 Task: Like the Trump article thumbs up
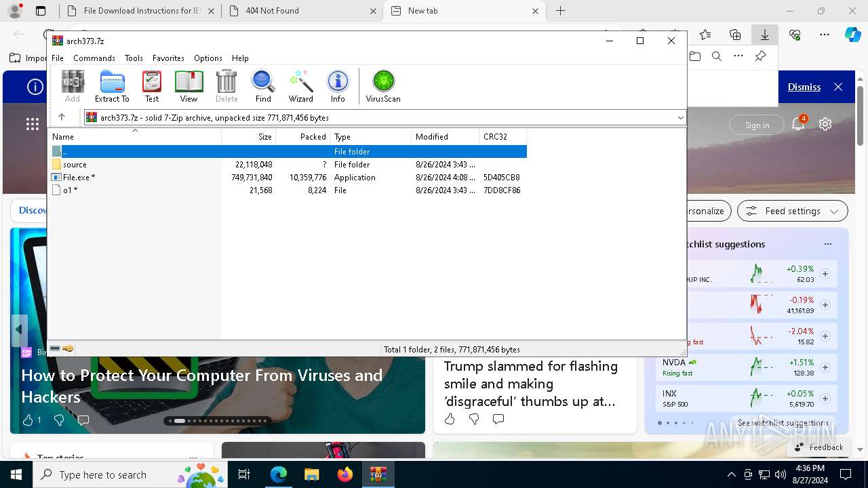click(450, 419)
